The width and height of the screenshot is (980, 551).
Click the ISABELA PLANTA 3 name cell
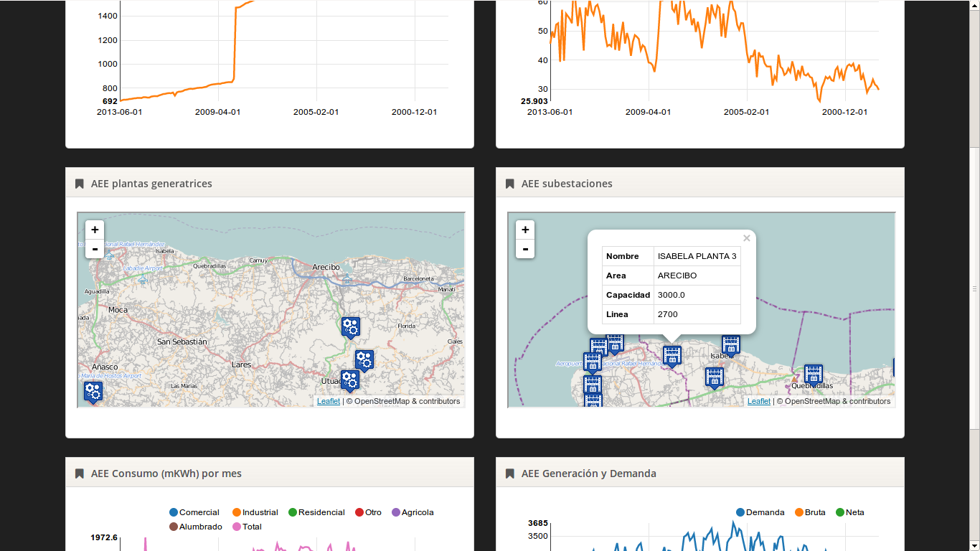pyautogui.click(x=697, y=256)
